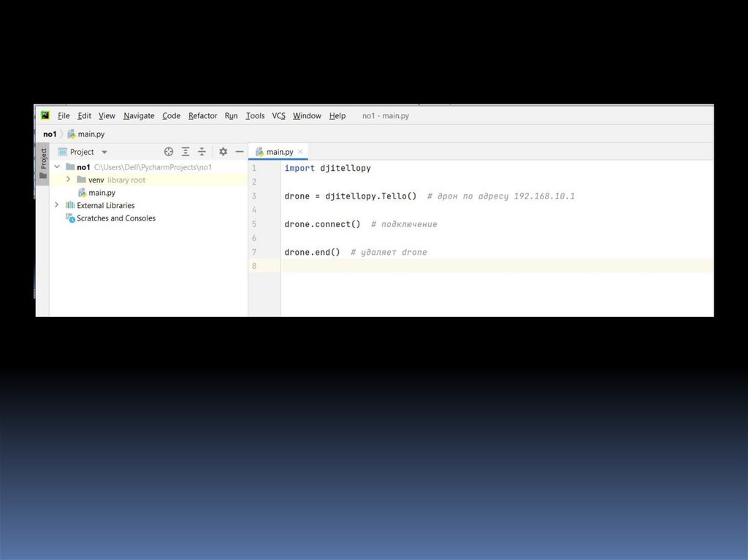Open Project panel settings gear icon

224,152
